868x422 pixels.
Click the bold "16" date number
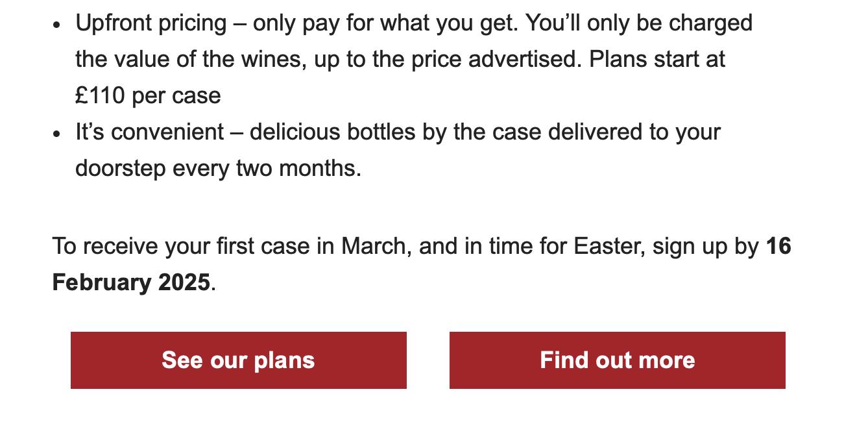[x=778, y=247]
